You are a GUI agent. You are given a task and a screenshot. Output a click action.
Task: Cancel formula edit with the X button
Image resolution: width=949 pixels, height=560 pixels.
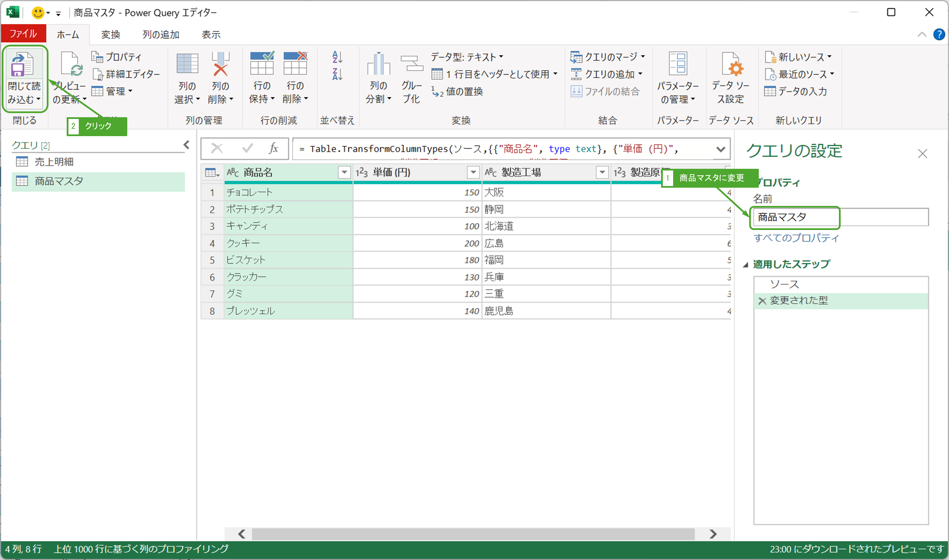217,149
